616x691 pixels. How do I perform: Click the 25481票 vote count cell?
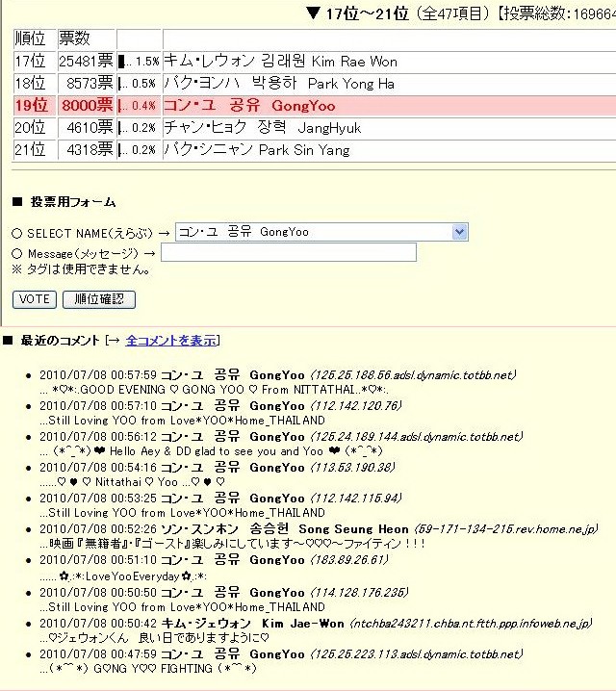coord(87,62)
